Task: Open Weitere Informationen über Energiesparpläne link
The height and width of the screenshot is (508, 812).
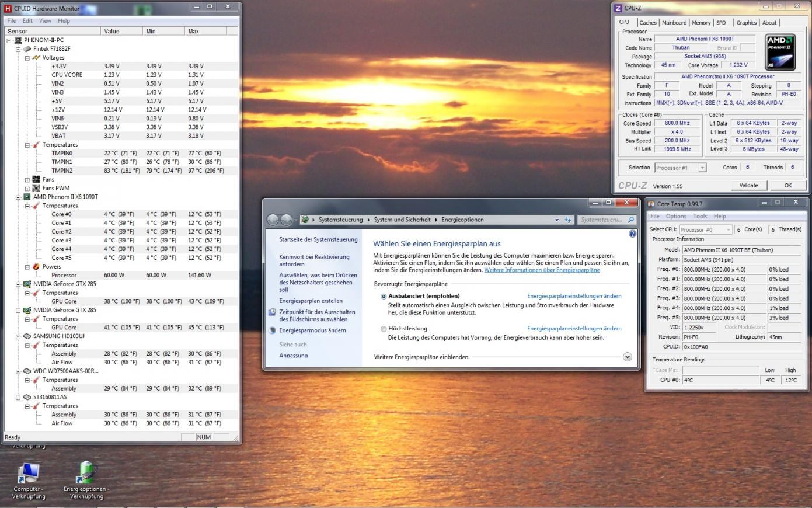Action: tap(542, 270)
